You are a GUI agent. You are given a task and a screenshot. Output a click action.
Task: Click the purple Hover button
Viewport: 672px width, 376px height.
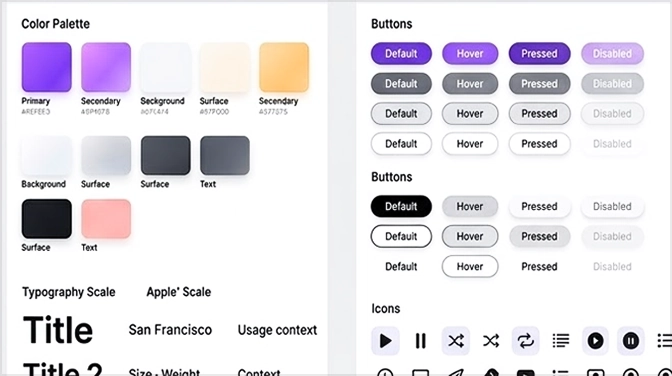point(470,54)
